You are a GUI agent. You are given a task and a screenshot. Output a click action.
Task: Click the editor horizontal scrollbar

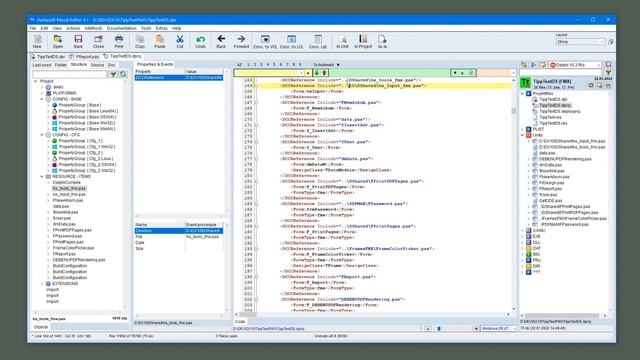(x=372, y=314)
